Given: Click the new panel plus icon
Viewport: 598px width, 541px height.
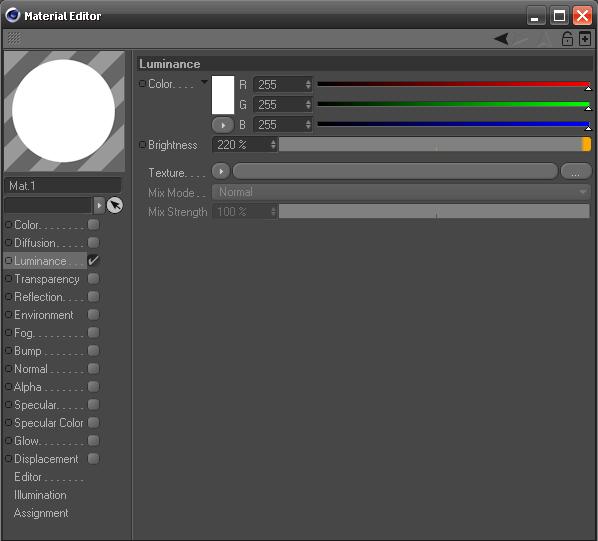Looking at the screenshot, I should tap(585, 39).
